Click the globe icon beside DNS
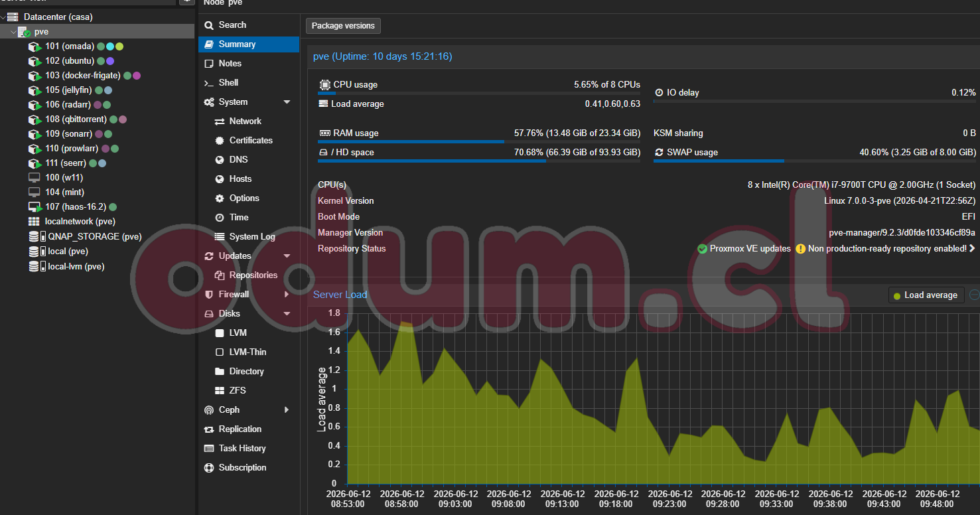The height and width of the screenshot is (515, 980). click(x=220, y=160)
